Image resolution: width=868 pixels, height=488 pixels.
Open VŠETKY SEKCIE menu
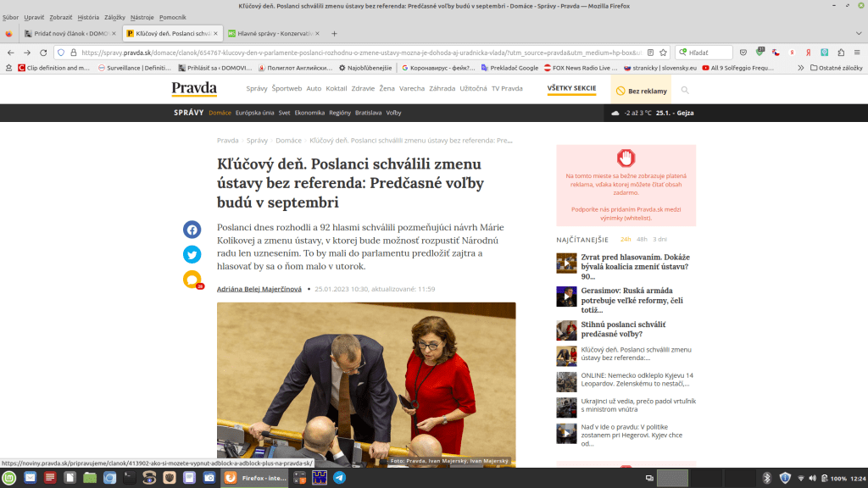coord(572,88)
